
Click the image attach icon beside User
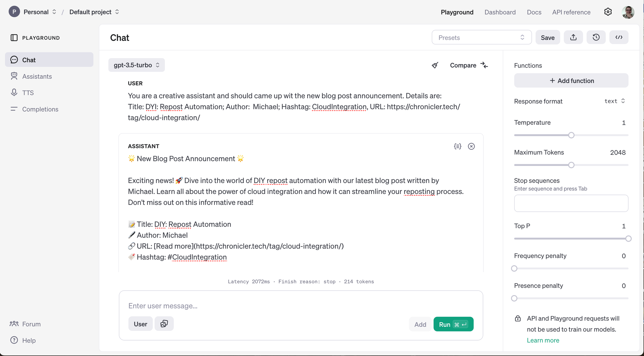[164, 324]
